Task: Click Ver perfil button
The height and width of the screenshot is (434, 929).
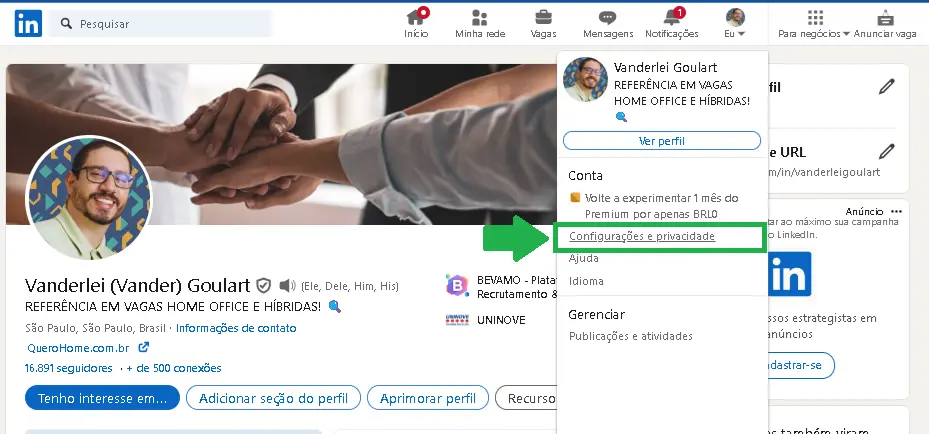Action: pos(662,141)
